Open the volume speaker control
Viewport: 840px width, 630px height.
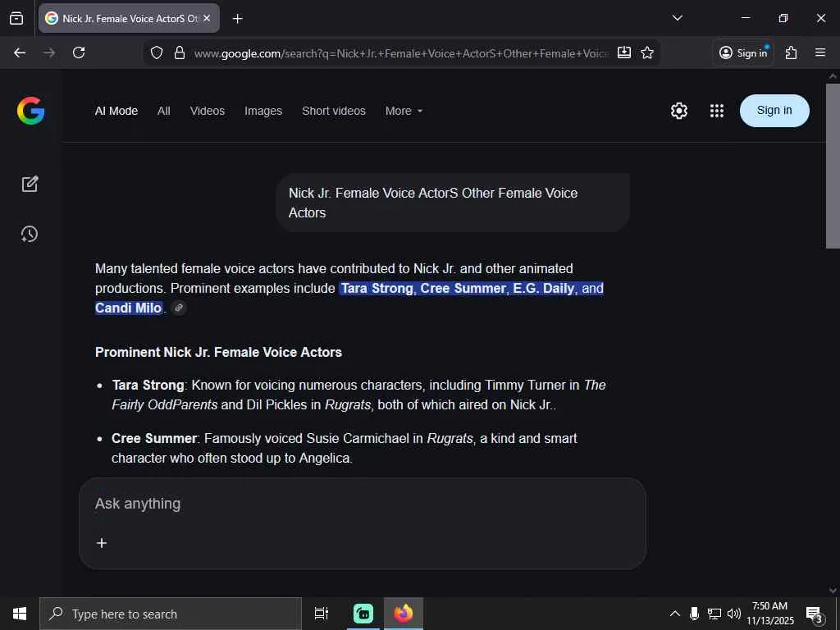pyautogui.click(x=734, y=614)
